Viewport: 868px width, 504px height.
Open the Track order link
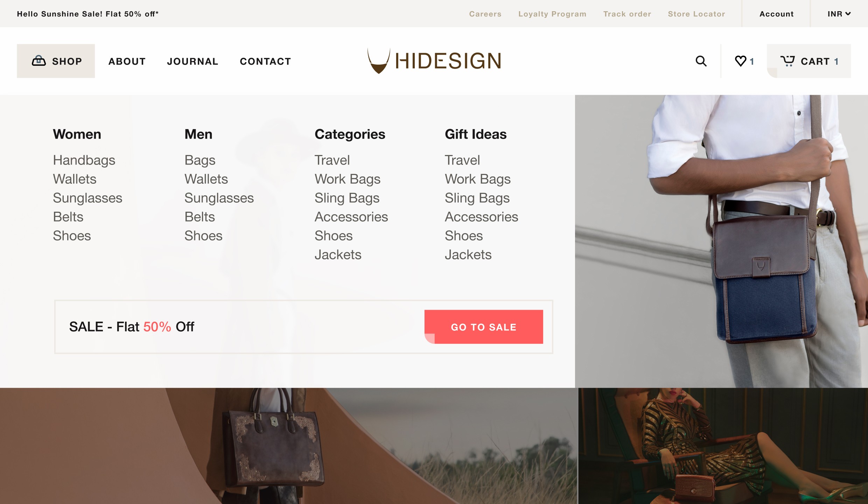pyautogui.click(x=627, y=14)
